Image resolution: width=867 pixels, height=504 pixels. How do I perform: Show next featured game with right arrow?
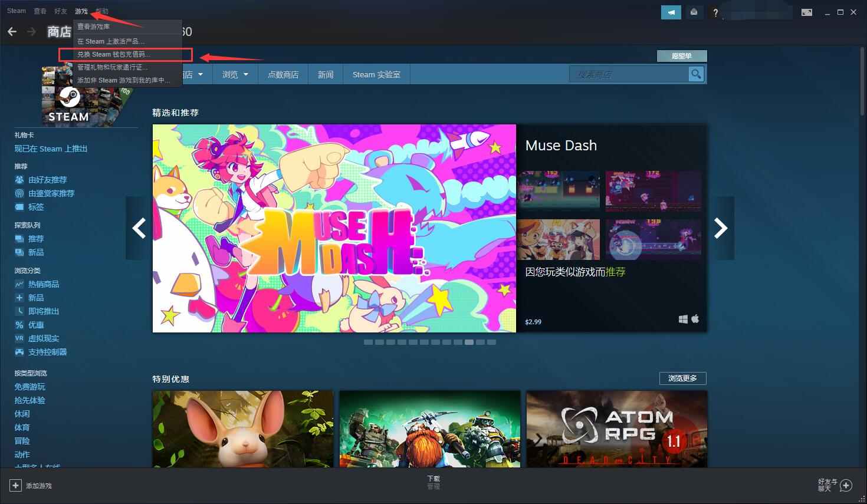pyautogui.click(x=721, y=228)
